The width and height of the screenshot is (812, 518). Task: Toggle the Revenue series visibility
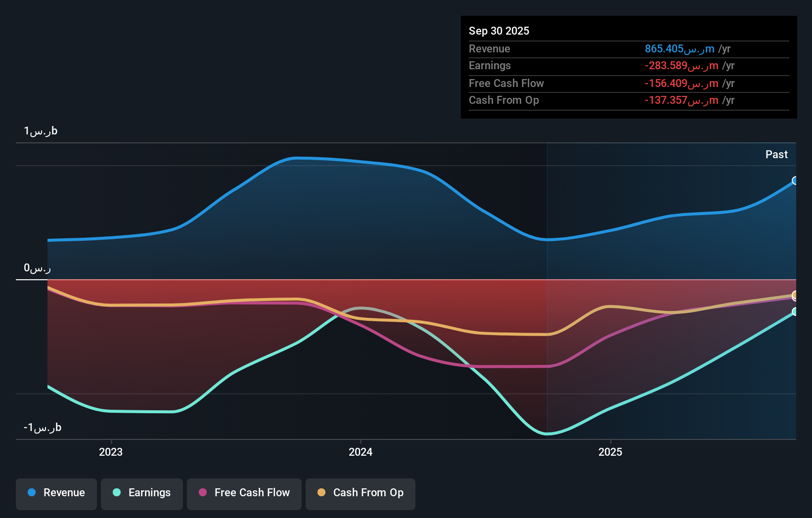(56, 493)
